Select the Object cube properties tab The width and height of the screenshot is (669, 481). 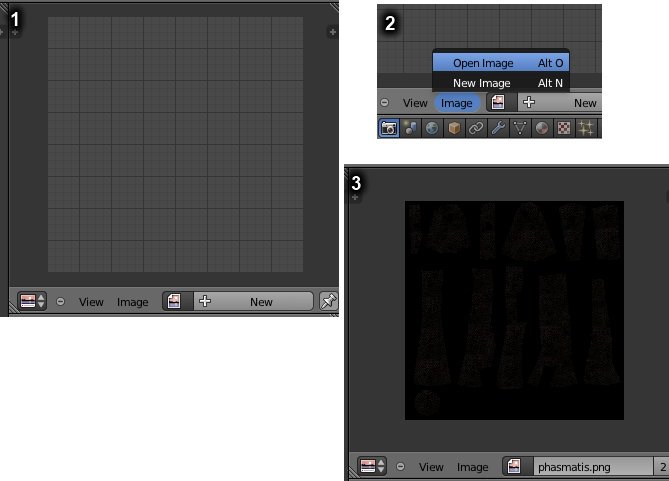click(454, 128)
